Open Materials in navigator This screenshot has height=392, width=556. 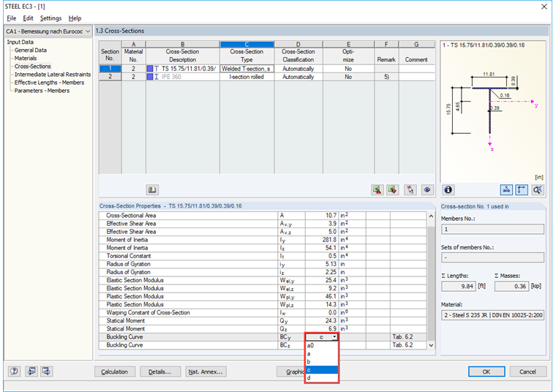tap(26, 59)
